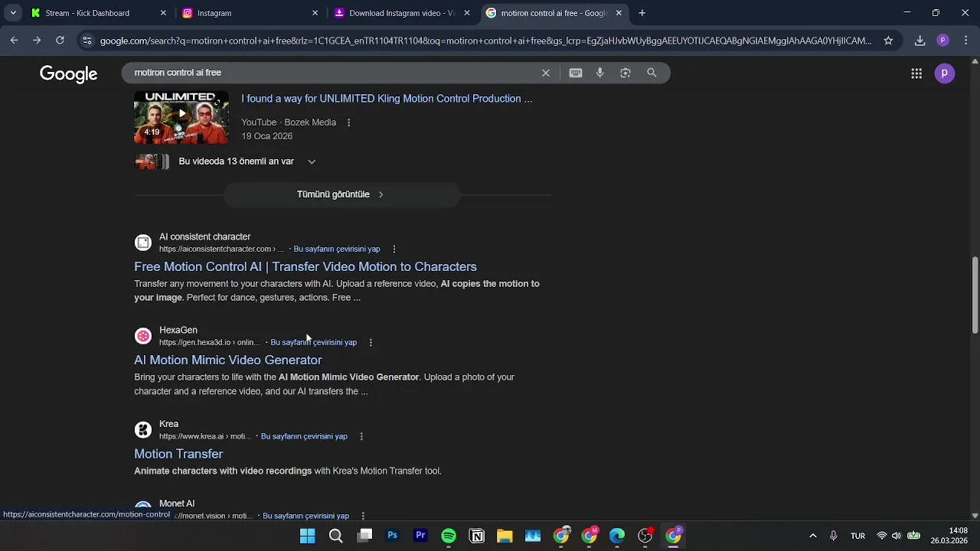980x551 pixels.
Task: Open Krea 'Motion Transfer' link
Action: [178, 454]
